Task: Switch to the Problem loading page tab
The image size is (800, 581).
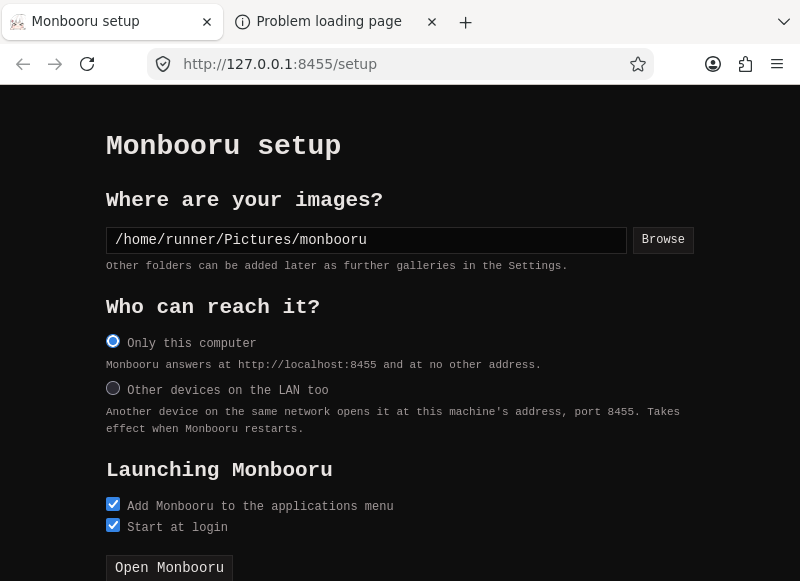Action: [x=337, y=22]
